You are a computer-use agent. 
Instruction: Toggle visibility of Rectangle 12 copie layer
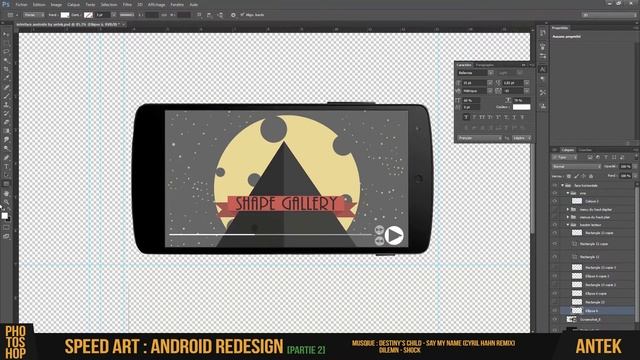click(x=555, y=244)
